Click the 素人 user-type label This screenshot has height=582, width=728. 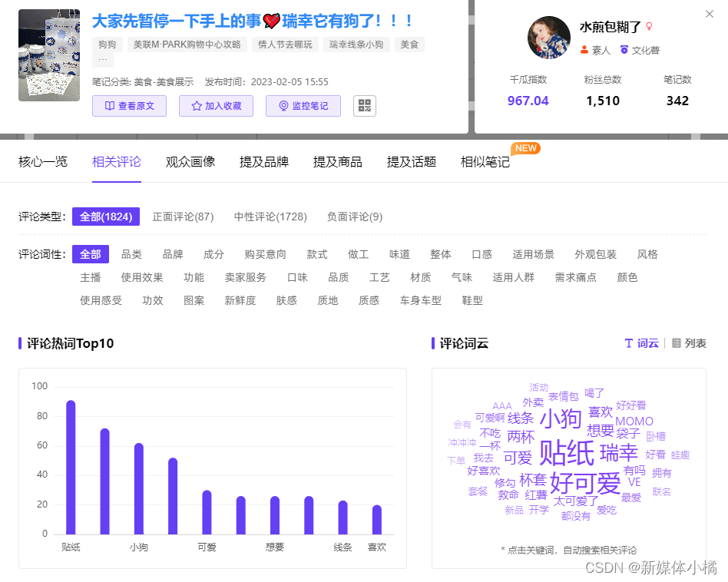pyautogui.click(x=596, y=50)
